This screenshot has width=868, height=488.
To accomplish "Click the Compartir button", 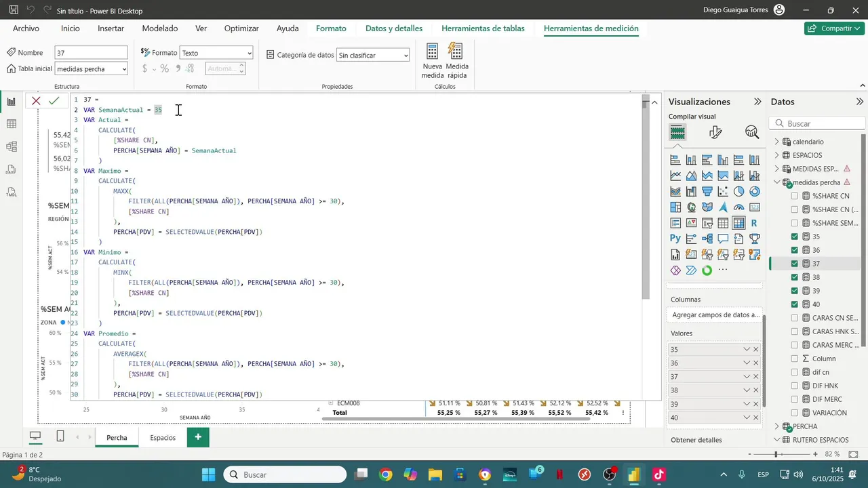I will pos(834,28).
